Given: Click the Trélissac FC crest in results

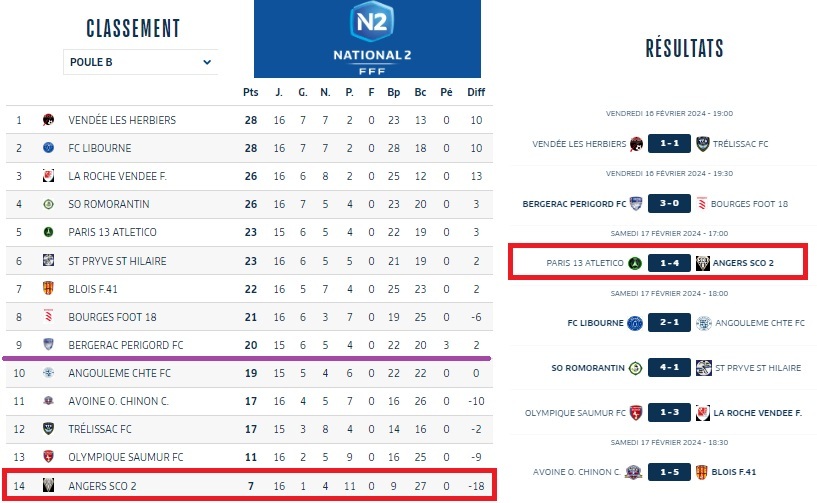Looking at the screenshot, I should coord(703,144).
